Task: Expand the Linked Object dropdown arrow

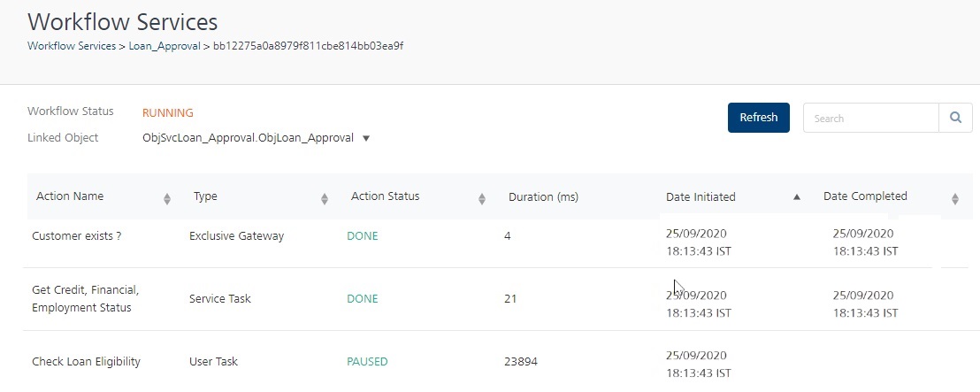Action: (366, 138)
